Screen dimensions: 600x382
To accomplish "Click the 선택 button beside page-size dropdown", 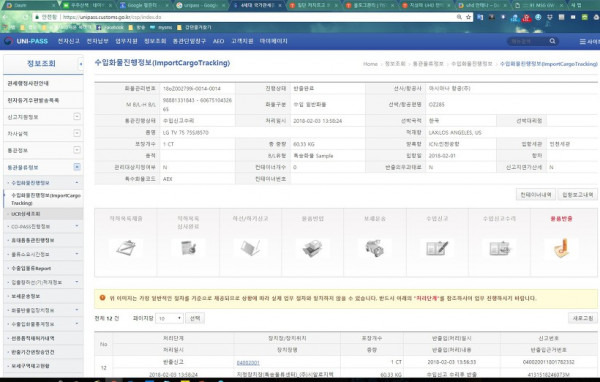I will pos(195,318).
